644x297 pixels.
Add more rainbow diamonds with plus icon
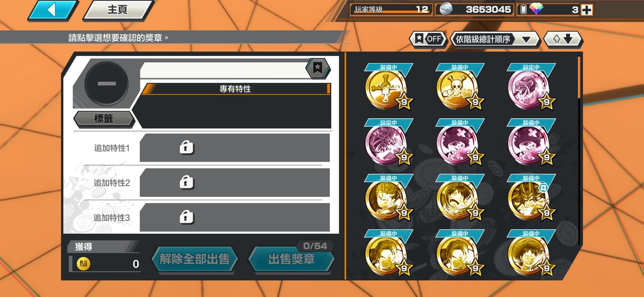click(586, 10)
